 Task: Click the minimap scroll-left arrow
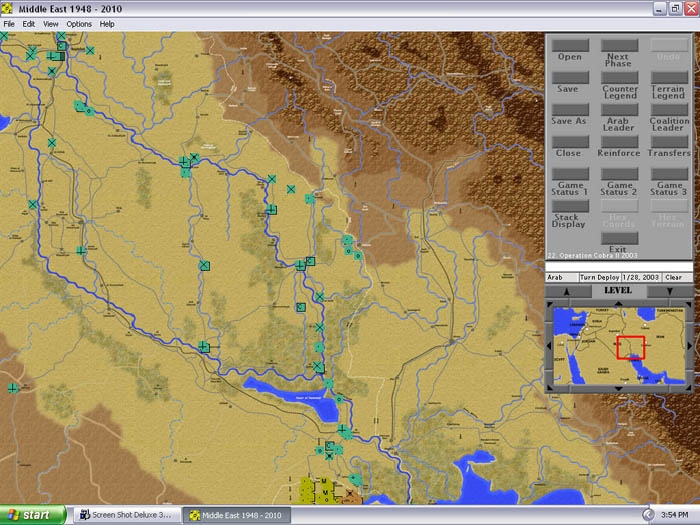550,346
